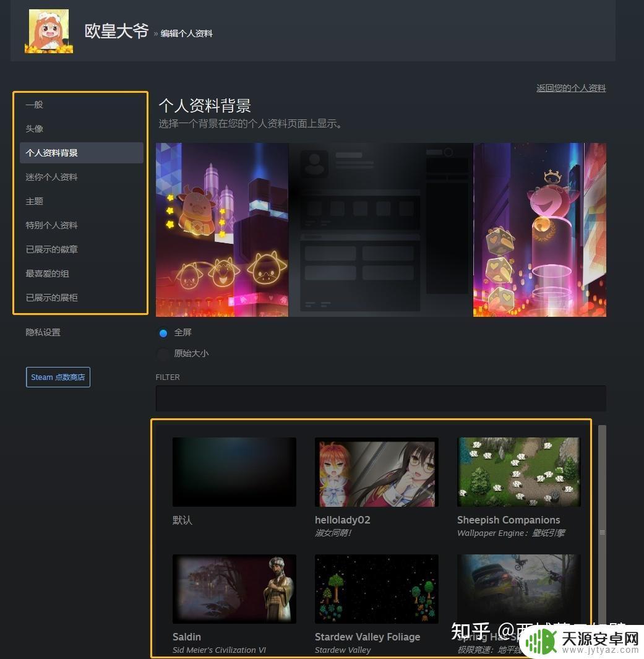
Task: Choose the Sheepish Companions background thumbnail
Action: coord(519,472)
